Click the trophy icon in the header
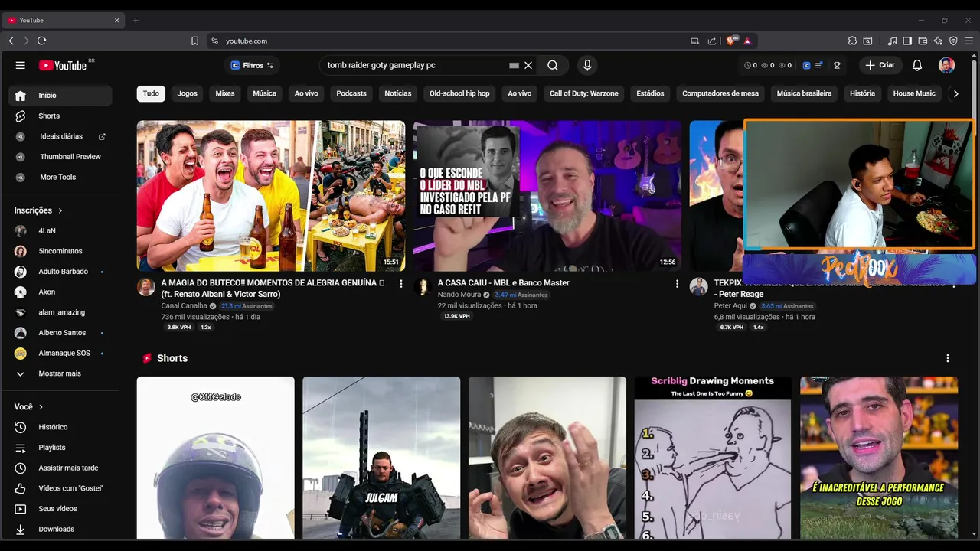This screenshot has width=980, height=551. [837, 65]
